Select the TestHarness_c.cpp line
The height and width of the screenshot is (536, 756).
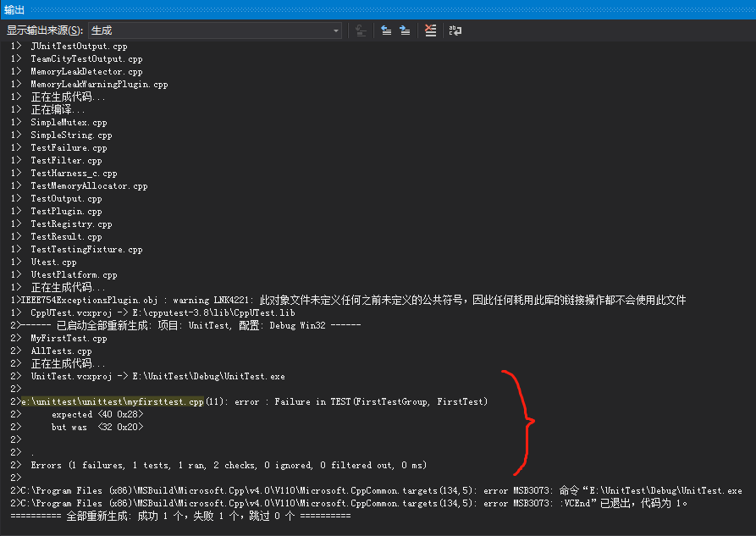[x=64, y=174]
